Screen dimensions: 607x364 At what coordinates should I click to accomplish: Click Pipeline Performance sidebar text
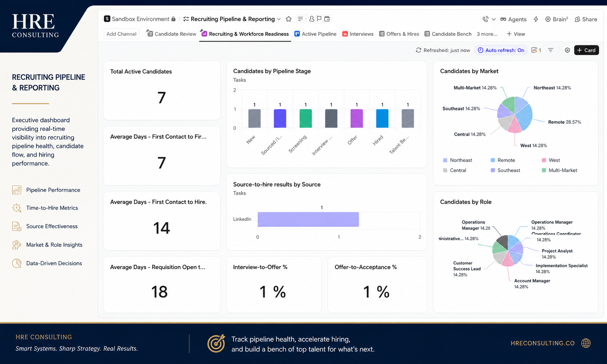(53, 190)
